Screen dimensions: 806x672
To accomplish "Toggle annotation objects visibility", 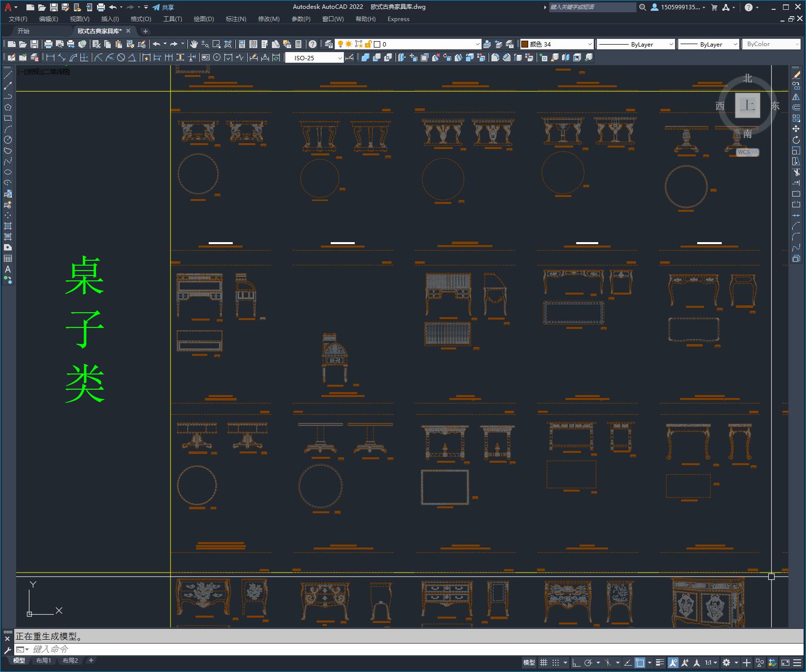I will 673,663.
